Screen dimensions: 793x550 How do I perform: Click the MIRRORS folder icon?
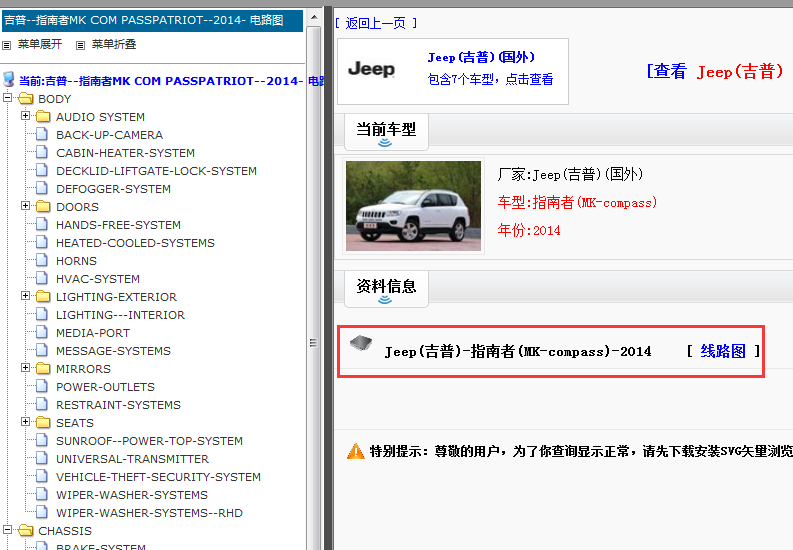point(43,368)
